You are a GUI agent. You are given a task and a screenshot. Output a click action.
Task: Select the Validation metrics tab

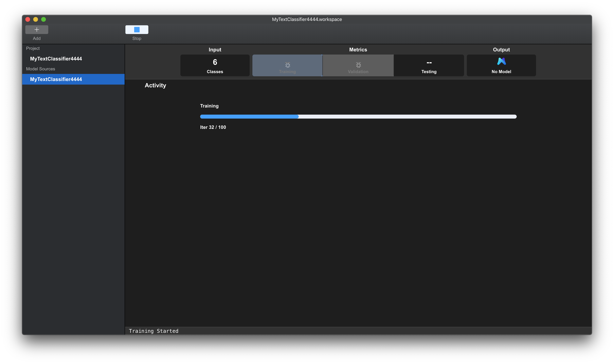[x=358, y=71]
